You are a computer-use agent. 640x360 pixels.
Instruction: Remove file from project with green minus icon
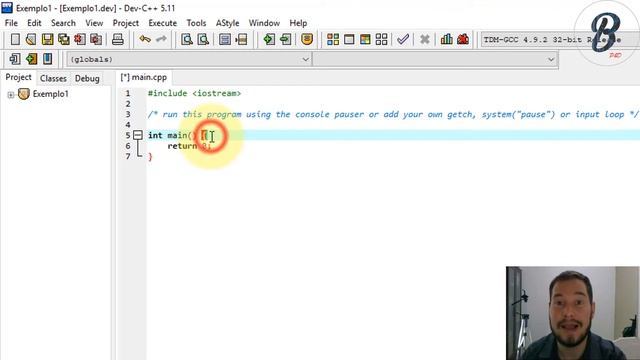pyautogui.click(x=285, y=39)
